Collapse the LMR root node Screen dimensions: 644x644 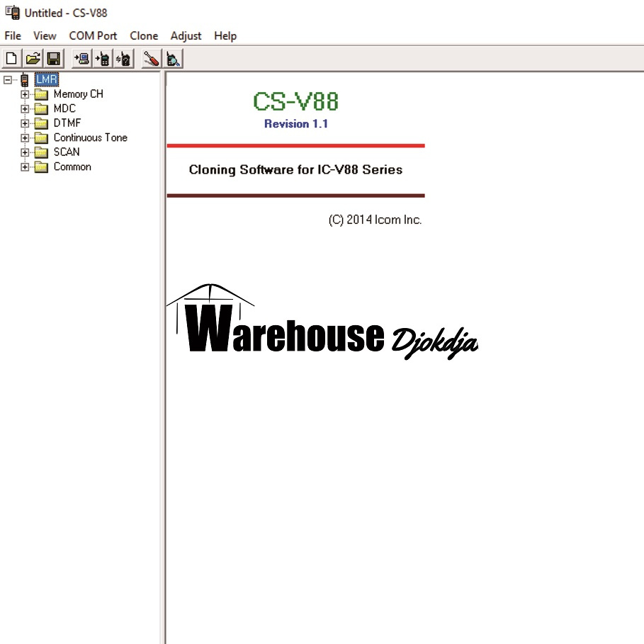[6, 79]
